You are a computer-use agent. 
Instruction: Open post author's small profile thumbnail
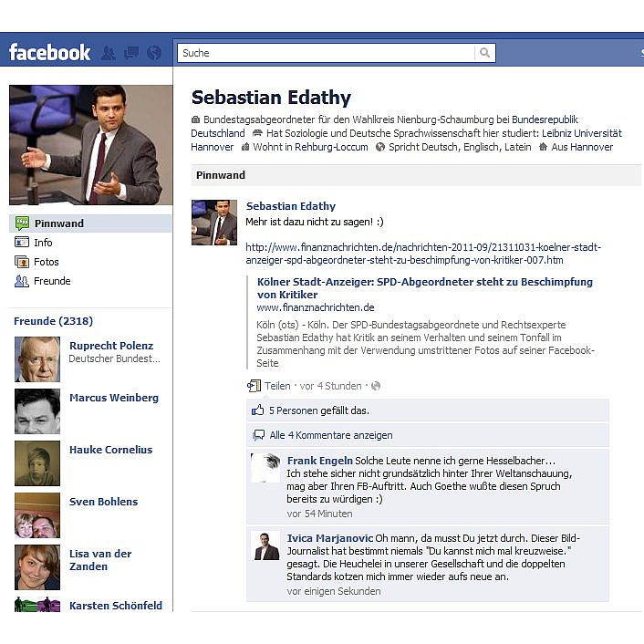point(214,223)
